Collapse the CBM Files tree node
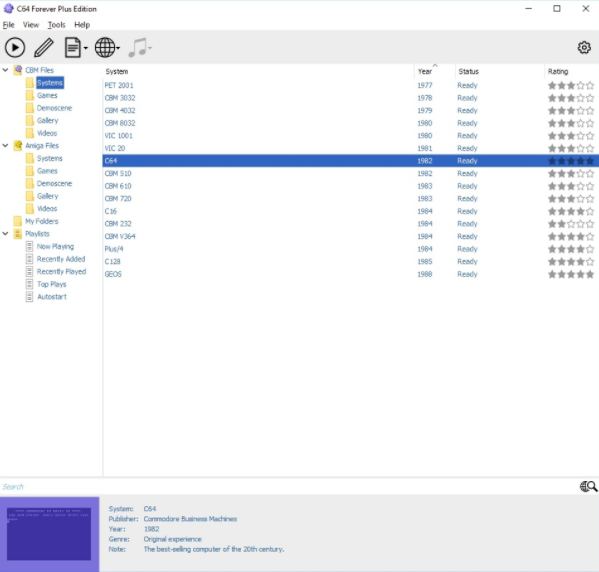The width and height of the screenshot is (599, 572). [5, 70]
